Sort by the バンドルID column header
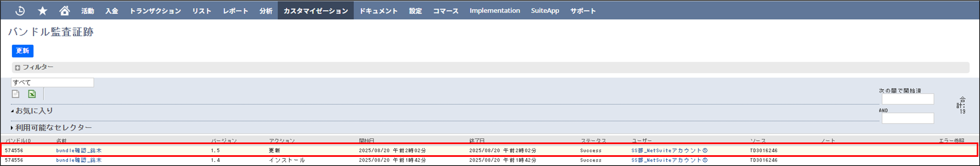 pos(18,141)
